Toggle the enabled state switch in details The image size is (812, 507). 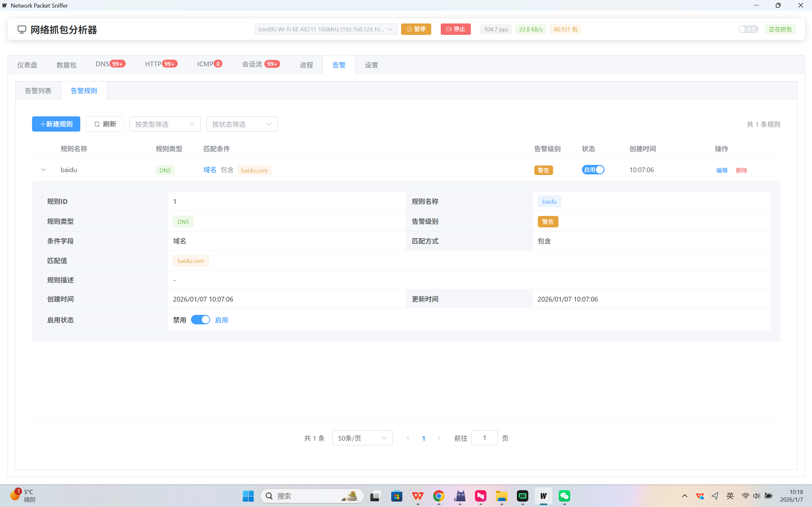click(200, 320)
